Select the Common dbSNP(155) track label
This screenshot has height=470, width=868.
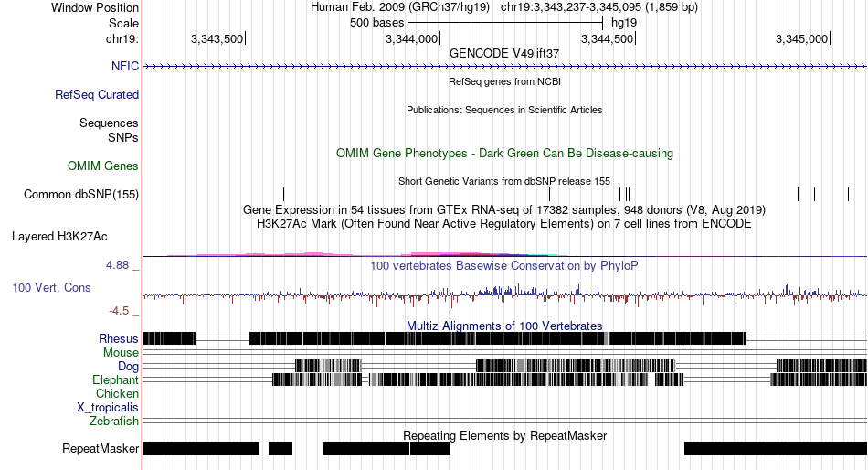(81, 195)
